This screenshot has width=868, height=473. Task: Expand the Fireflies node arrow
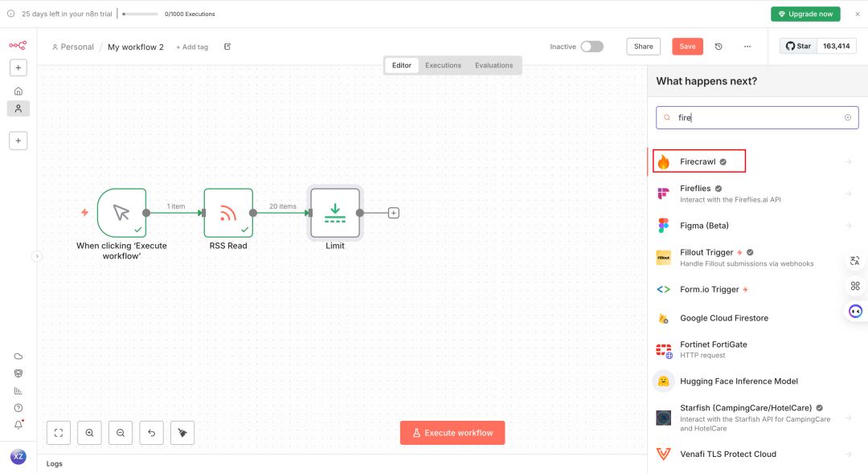click(849, 194)
